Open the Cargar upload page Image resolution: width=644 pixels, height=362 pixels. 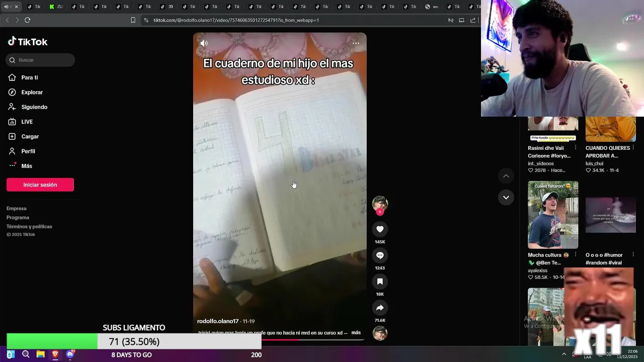[x=30, y=137]
